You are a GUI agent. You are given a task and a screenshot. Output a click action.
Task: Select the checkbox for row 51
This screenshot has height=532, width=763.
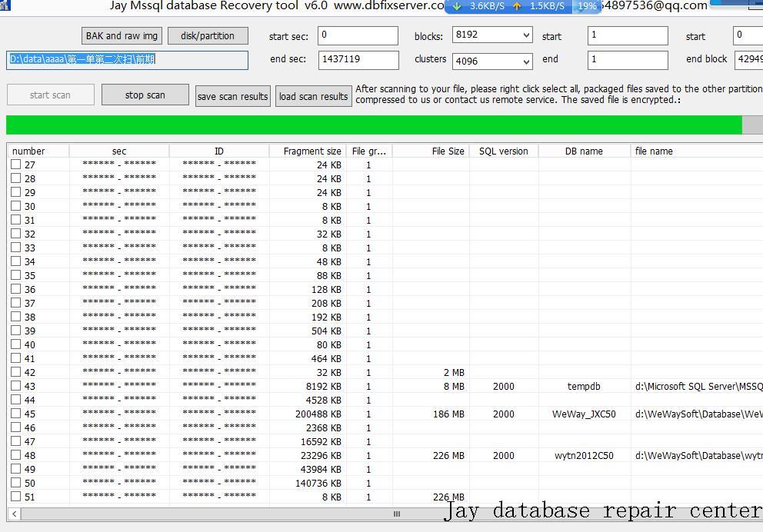(16, 496)
